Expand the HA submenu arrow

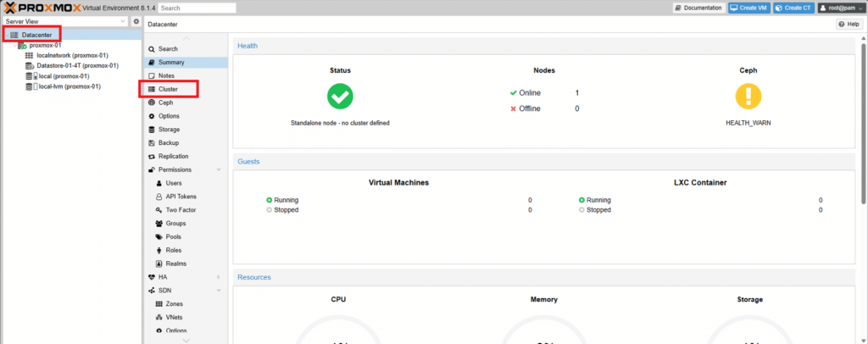point(219,277)
